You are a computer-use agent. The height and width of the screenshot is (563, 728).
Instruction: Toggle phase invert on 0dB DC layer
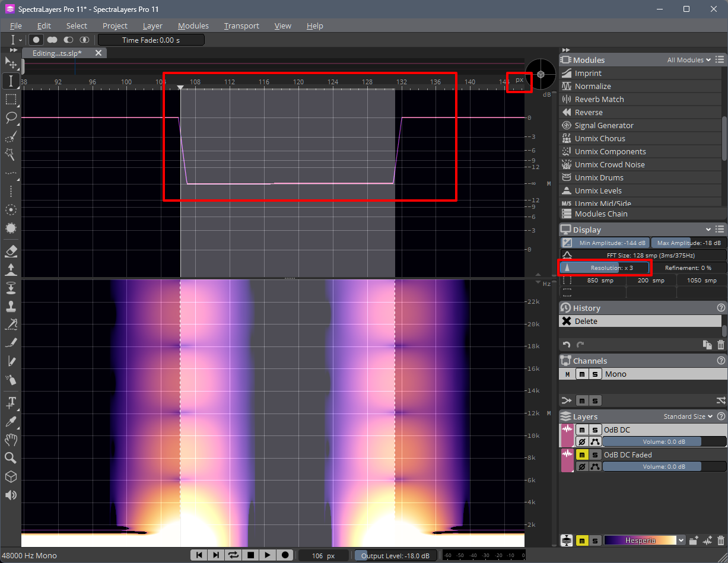click(x=582, y=441)
